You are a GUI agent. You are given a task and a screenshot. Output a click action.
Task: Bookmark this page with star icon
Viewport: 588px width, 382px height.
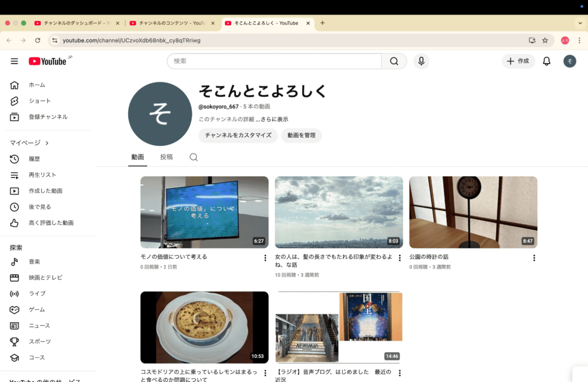[545, 41]
